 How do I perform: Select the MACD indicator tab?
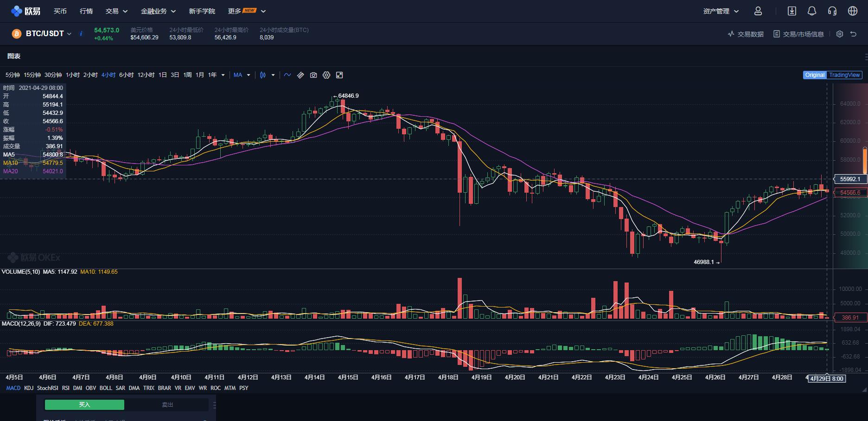(x=13, y=388)
